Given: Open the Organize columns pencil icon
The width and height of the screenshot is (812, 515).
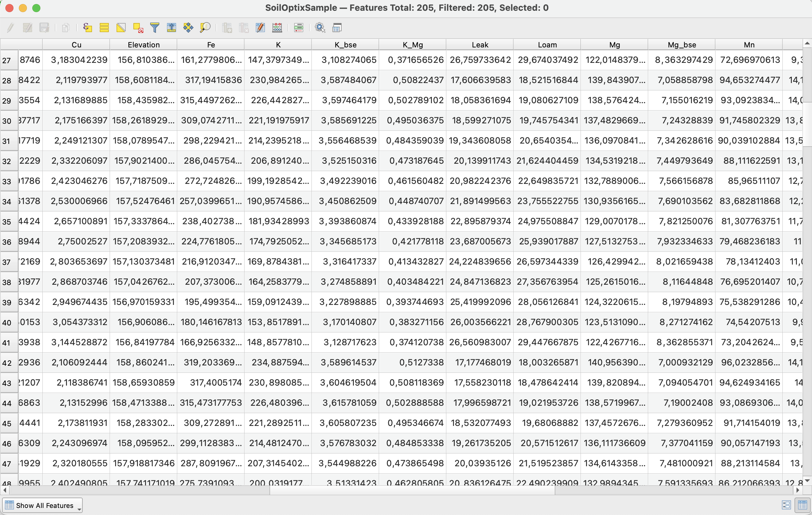Looking at the screenshot, I should click(x=260, y=28).
